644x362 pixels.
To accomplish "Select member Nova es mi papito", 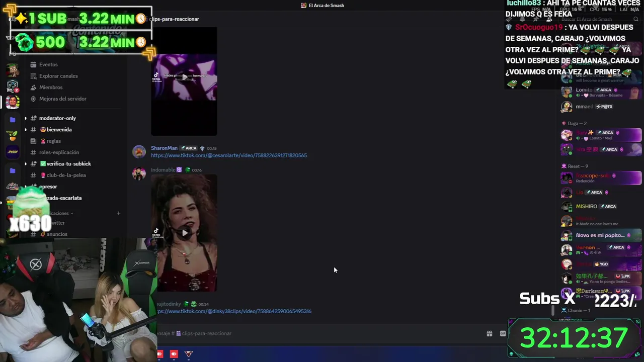I will coord(601,235).
